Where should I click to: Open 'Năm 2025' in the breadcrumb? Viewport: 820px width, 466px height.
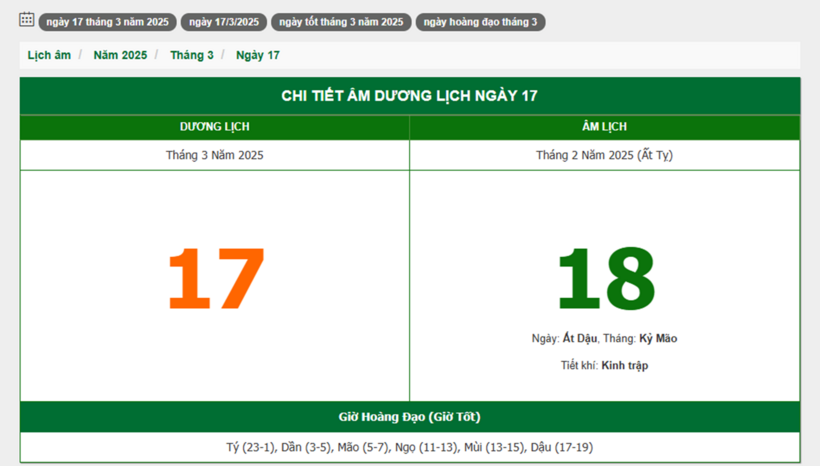[x=120, y=55]
